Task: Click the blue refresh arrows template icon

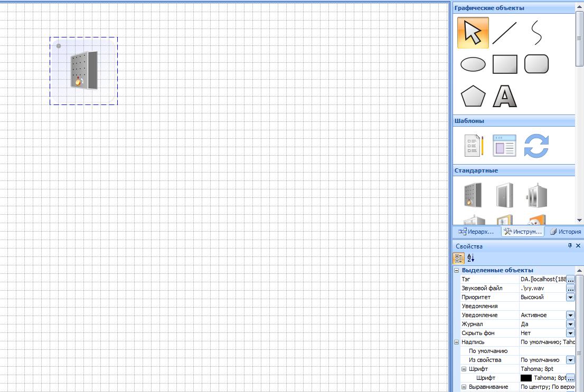Action: coord(536,146)
